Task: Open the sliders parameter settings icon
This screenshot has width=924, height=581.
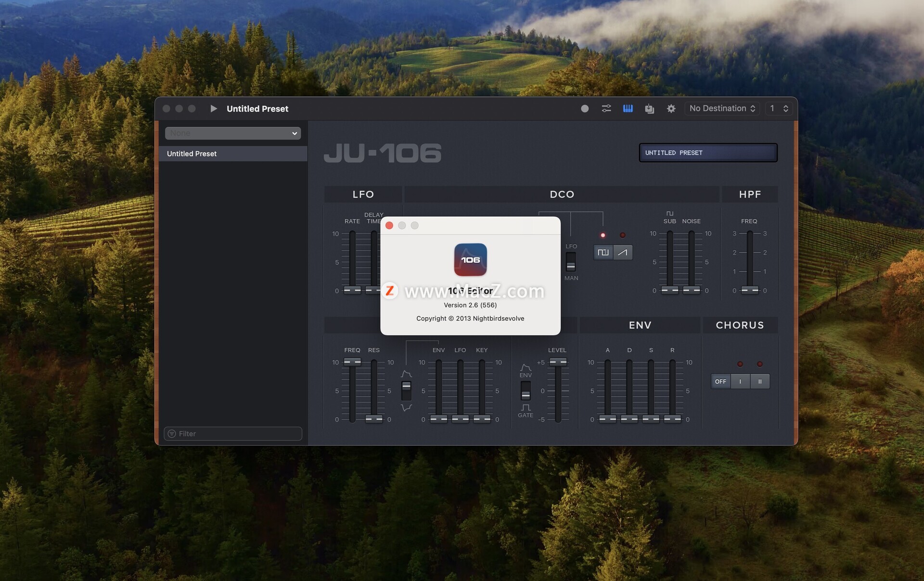Action: coord(606,109)
